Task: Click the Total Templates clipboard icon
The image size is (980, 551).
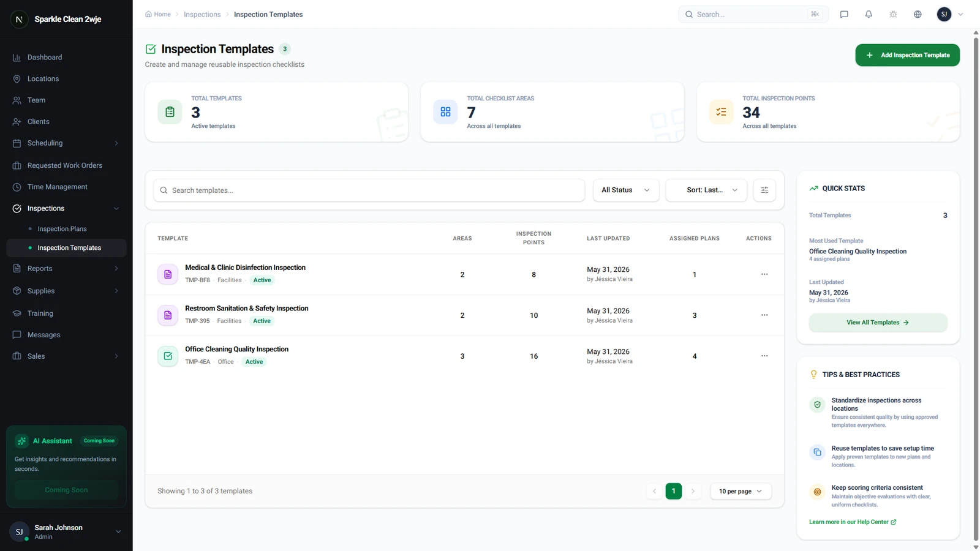Action: (170, 112)
